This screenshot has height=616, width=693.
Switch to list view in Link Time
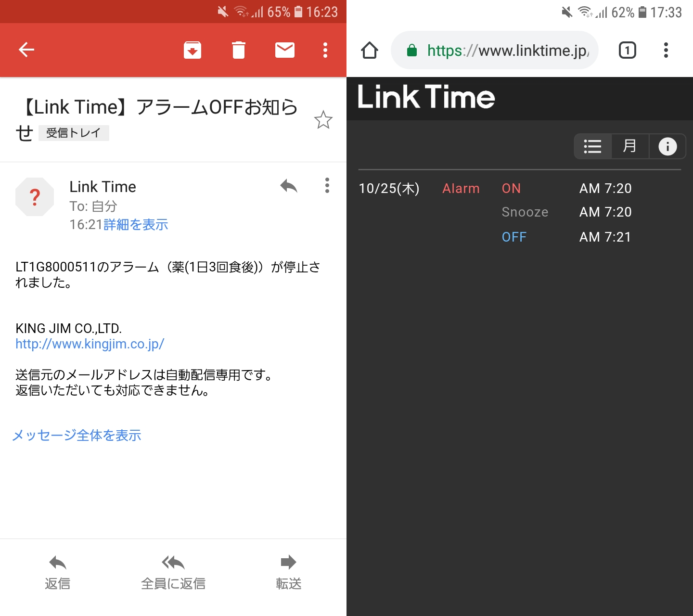point(592,146)
